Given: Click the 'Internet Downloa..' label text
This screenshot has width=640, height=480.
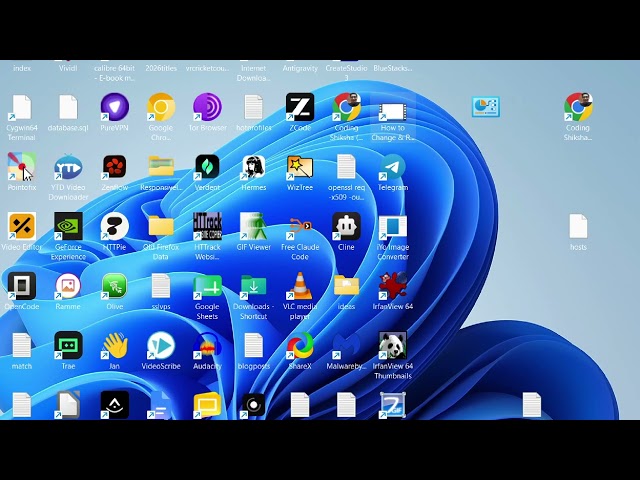Looking at the screenshot, I should click(253, 73).
